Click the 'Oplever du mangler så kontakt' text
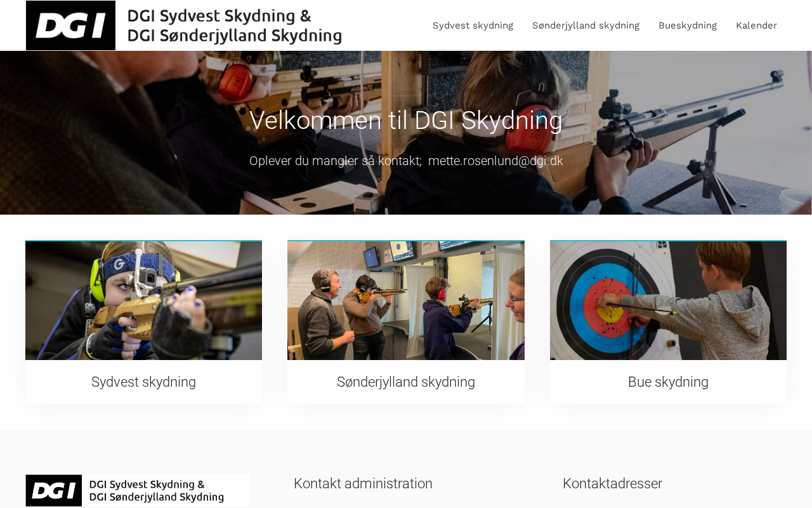 335,161
